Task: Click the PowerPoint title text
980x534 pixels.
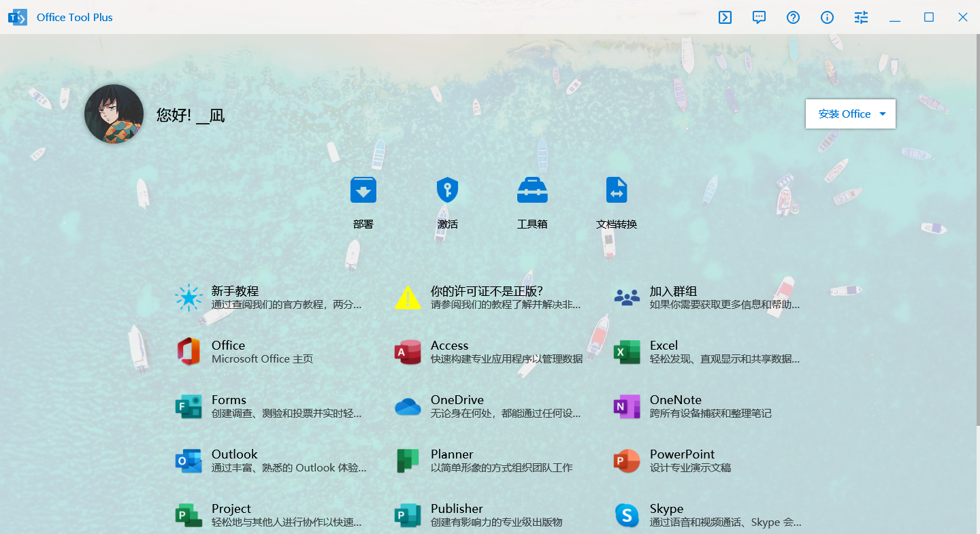Action: pos(682,454)
